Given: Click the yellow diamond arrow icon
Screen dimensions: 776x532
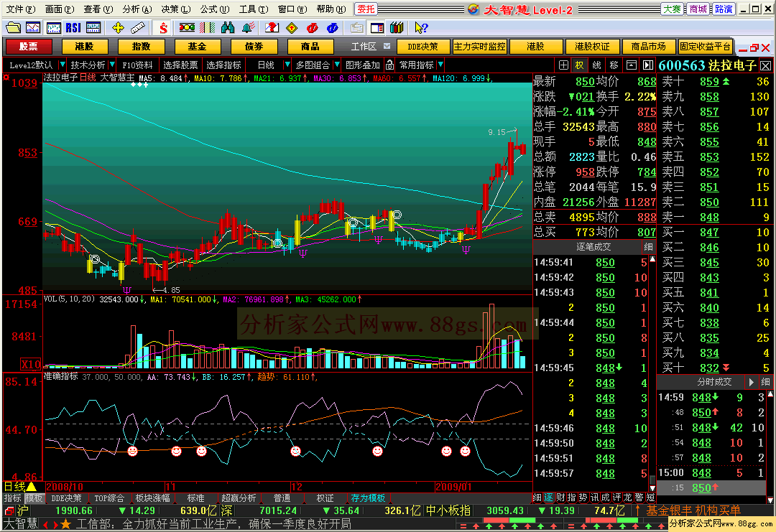Looking at the screenshot, I should click(292, 28).
